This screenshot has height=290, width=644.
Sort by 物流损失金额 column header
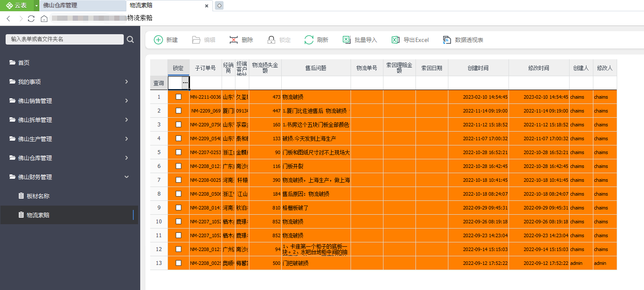265,68
